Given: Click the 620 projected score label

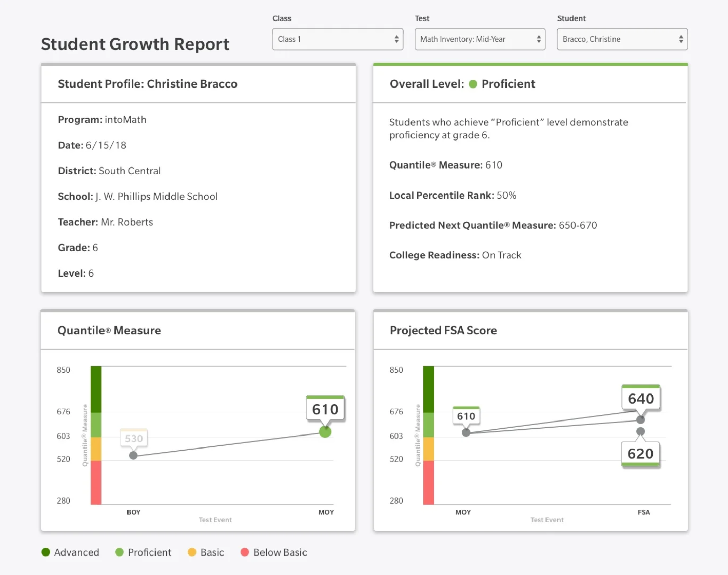Looking at the screenshot, I should [640, 453].
